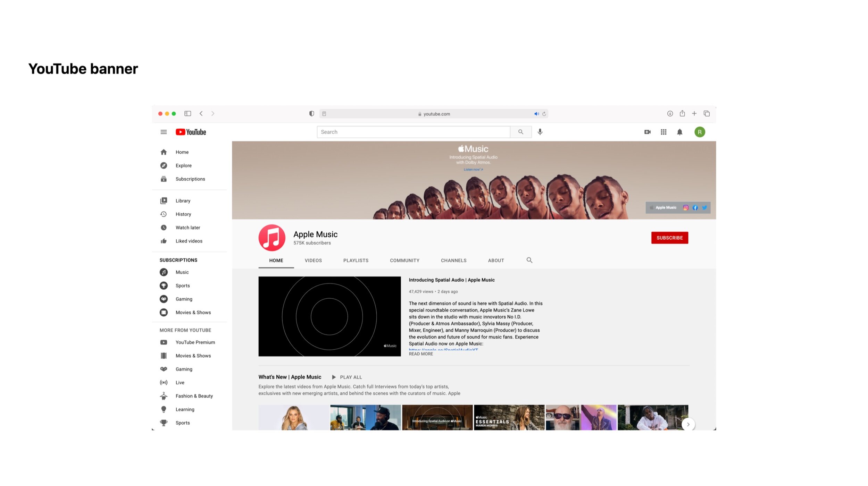Open Fashion & Beauty in sidebar

tap(189, 396)
